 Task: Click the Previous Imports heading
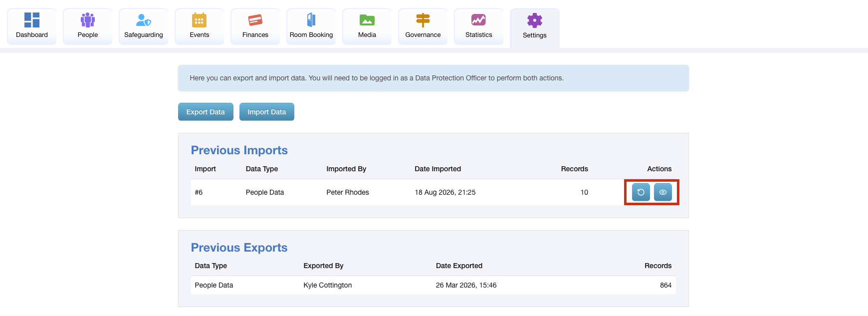[239, 150]
